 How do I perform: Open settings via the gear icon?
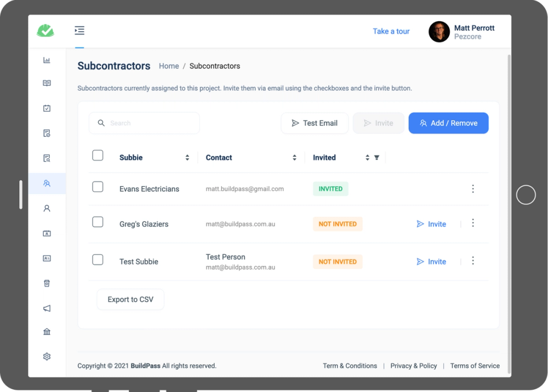pyautogui.click(x=47, y=356)
